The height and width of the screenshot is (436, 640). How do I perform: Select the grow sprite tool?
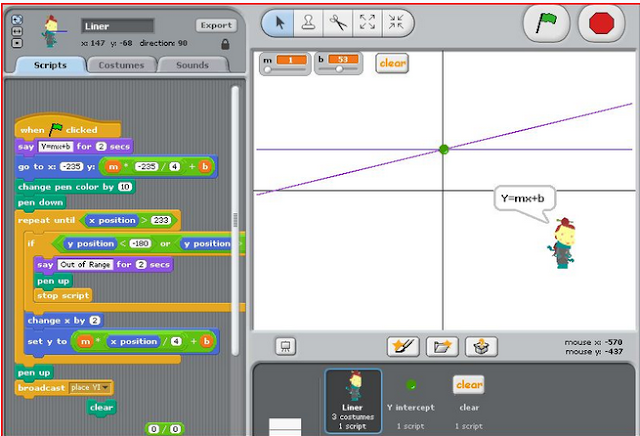click(x=367, y=23)
